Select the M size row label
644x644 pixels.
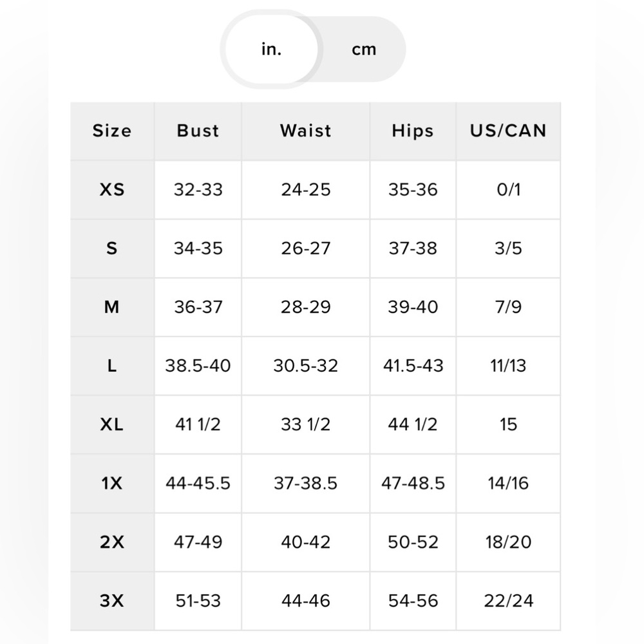pyautogui.click(x=111, y=307)
